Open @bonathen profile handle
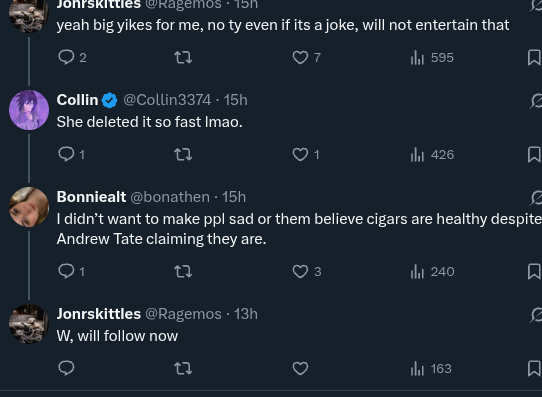542x397 pixels. coord(170,197)
